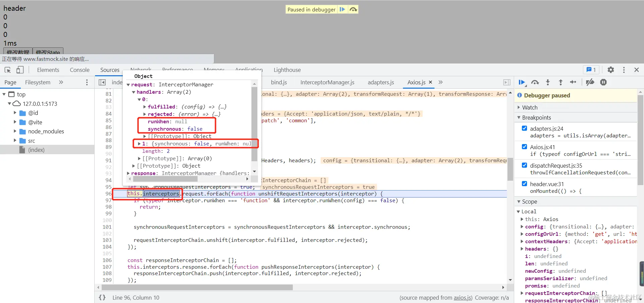The height and width of the screenshot is (303, 644).
Task: Close the DevTools panel
Action: tap(637, 70)
